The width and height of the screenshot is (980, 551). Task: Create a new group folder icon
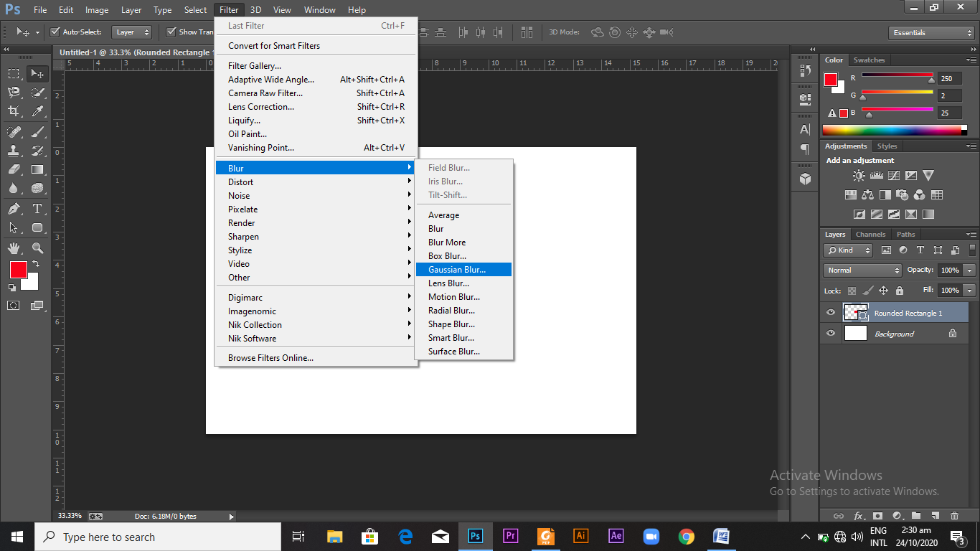[916, 516]
